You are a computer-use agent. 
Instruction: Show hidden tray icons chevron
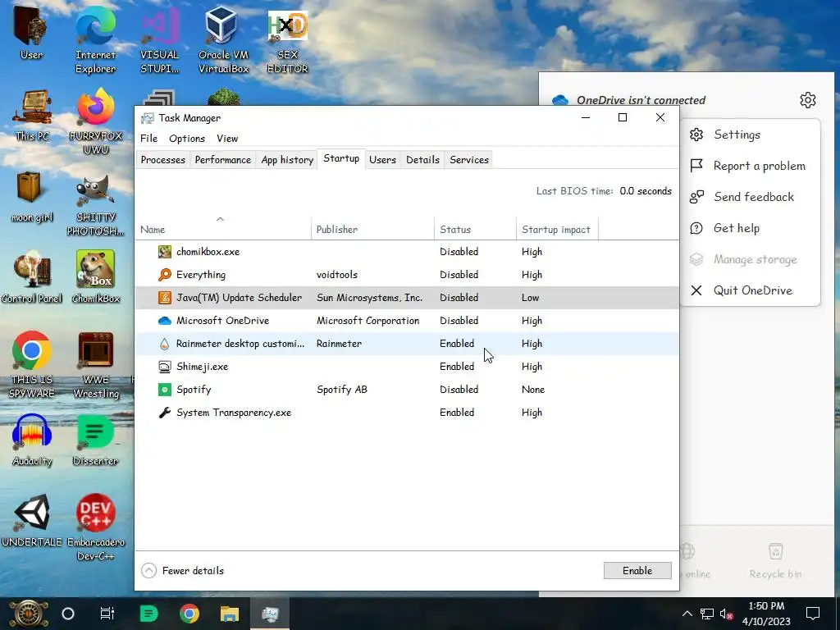click(687, 614)
